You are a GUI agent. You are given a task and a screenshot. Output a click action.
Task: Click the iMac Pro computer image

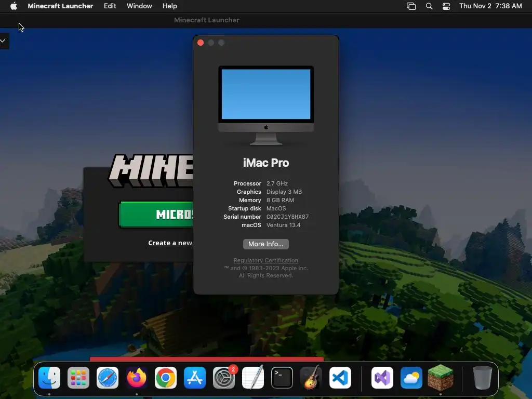[x=266, y=105]
